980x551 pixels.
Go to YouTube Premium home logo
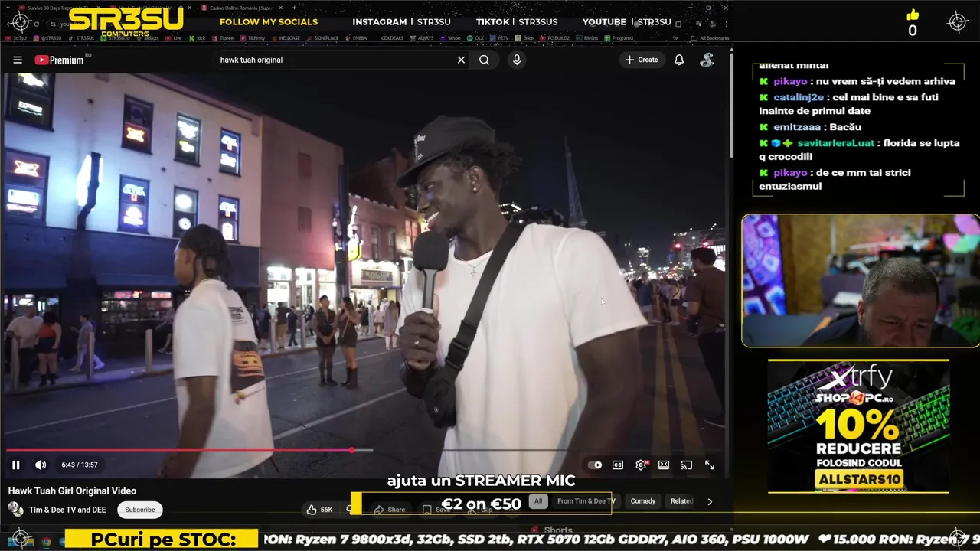pos(59,60)
